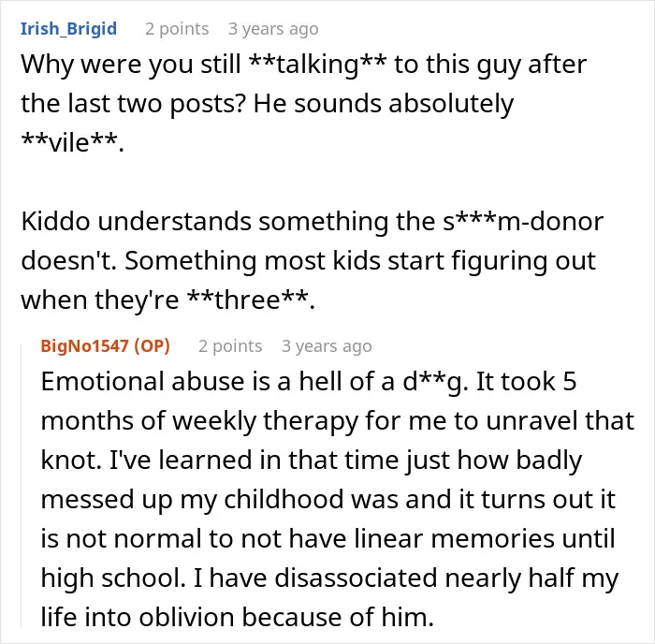The image size is (655, 644).
Task: Click '2 points' score on BigNo1547's reply
Action: [230, 346]
